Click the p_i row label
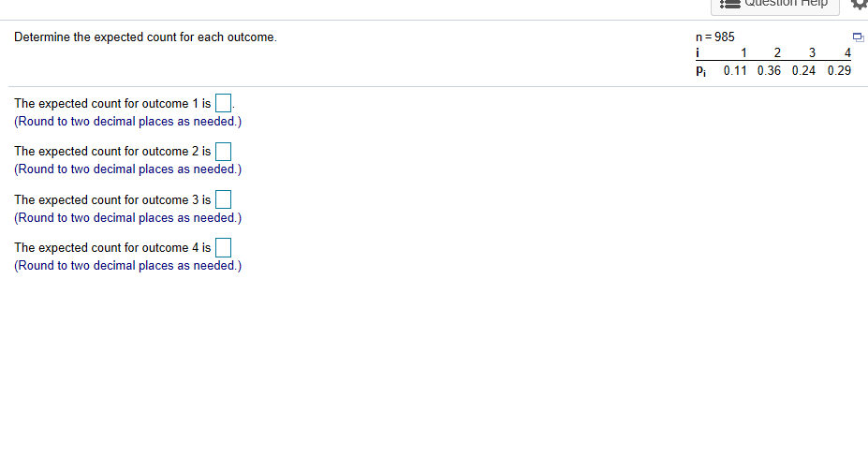Viewport: 868px width, 470px height. [x=700, y=71]
